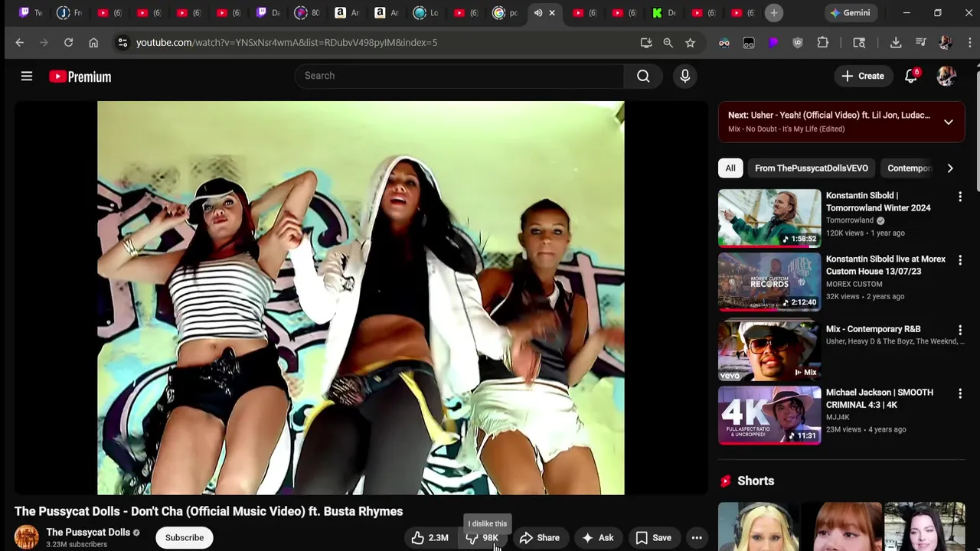Open Gemini in Chrome
This screenshot has width=980, height=551.
click(851, 13)
